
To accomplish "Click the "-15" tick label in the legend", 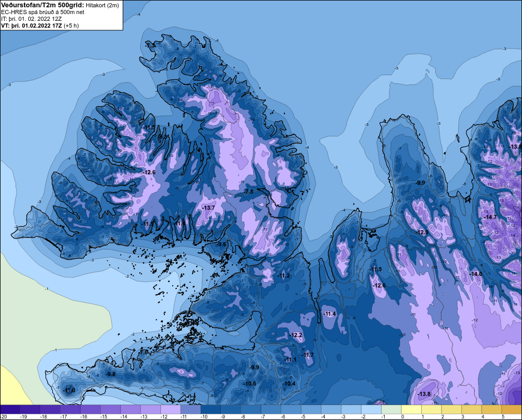I will pyautogui.click(x=103, y=417).
